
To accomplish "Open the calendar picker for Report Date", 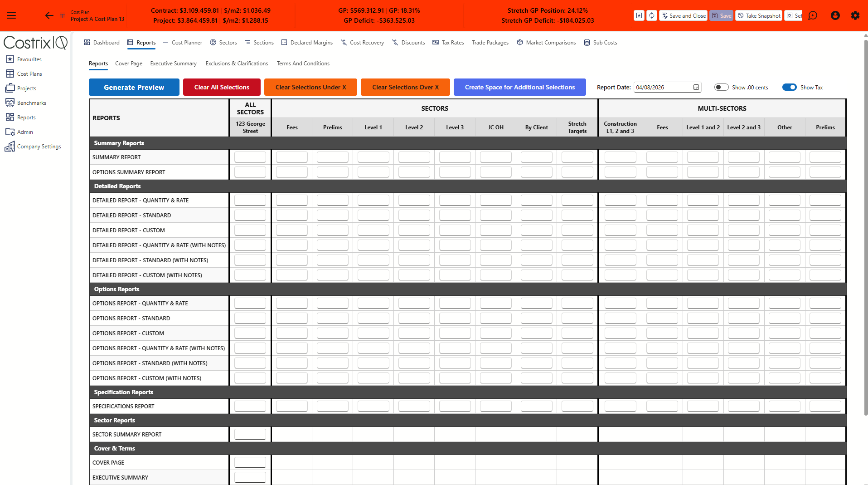I will pos(696,87).
